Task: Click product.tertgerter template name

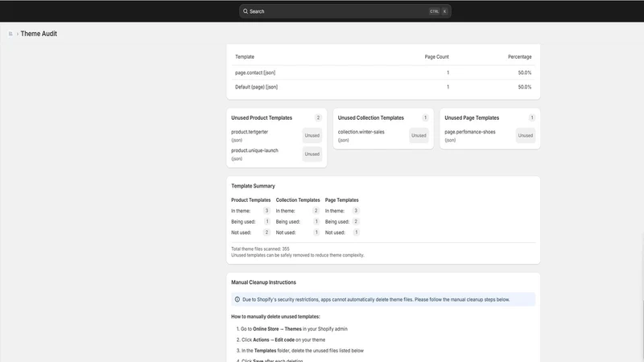Action: (250, 132)
